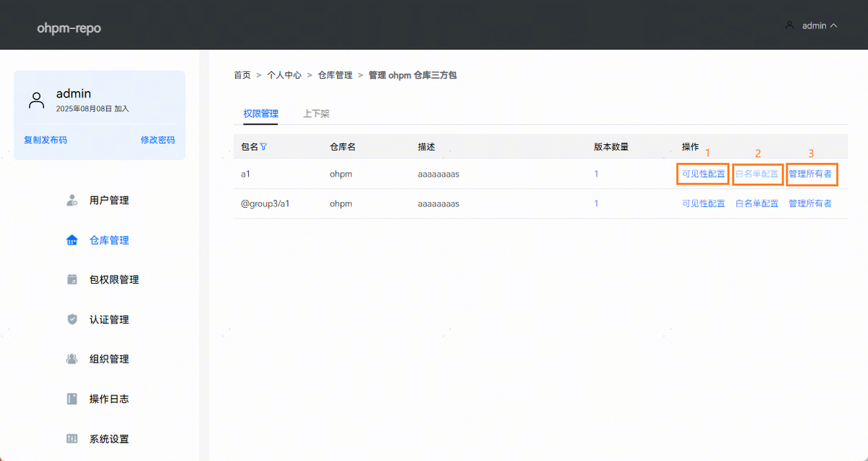Click the 组织管理 group icon
Viewport: 868px width, 461px height.
point(72,359)
